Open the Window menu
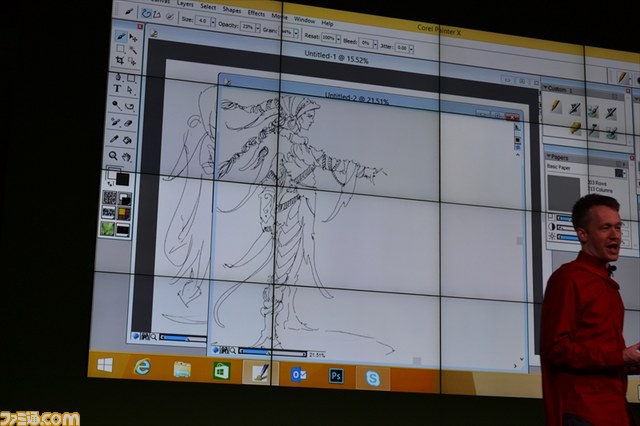640x426 pixels. 304,20
